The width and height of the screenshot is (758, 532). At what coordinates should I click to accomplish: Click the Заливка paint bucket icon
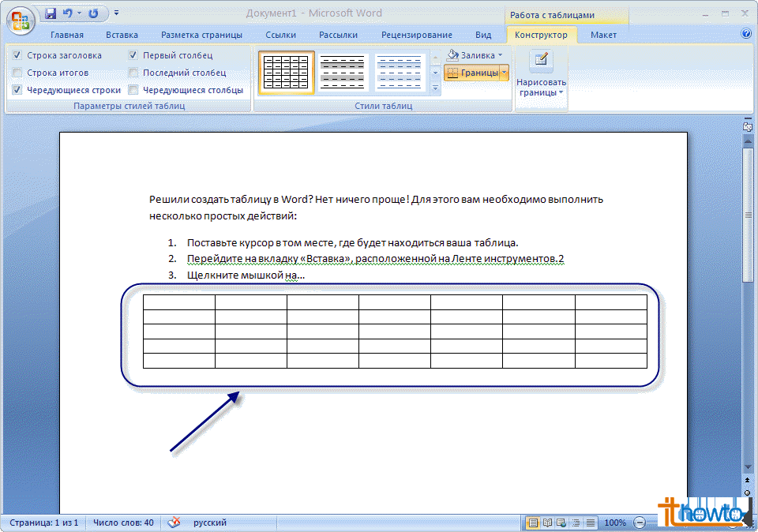[452, 55]
